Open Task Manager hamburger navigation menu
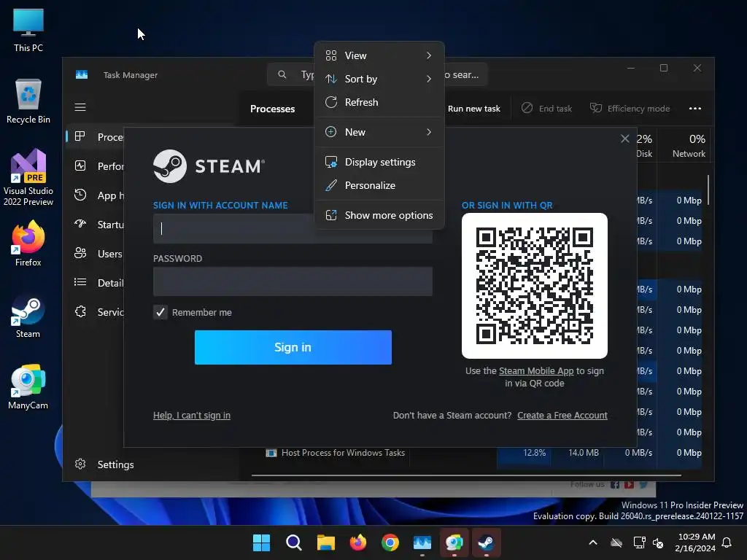Viewport: 747px width, 560px height. point(80,107)
